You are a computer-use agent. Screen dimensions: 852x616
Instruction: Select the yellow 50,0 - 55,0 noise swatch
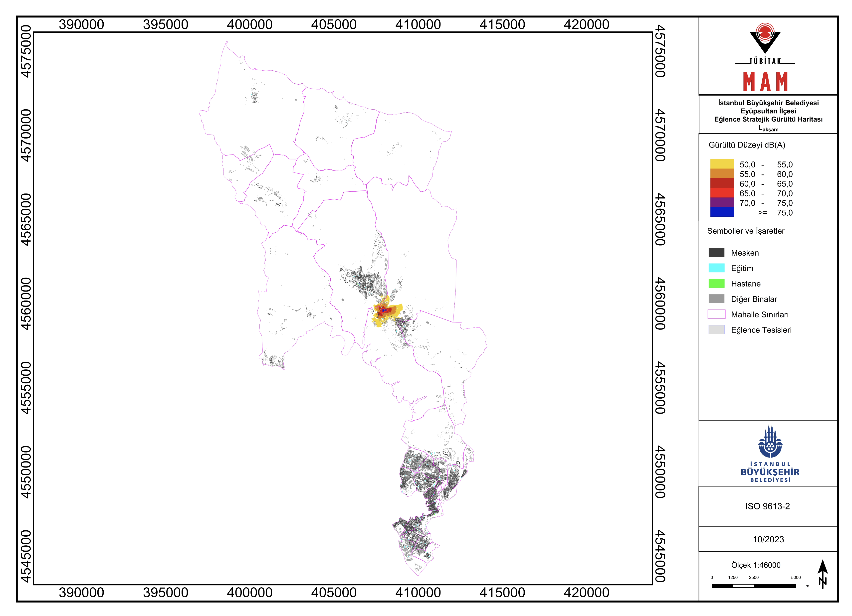pyautogui.click(x=722, y=164)
